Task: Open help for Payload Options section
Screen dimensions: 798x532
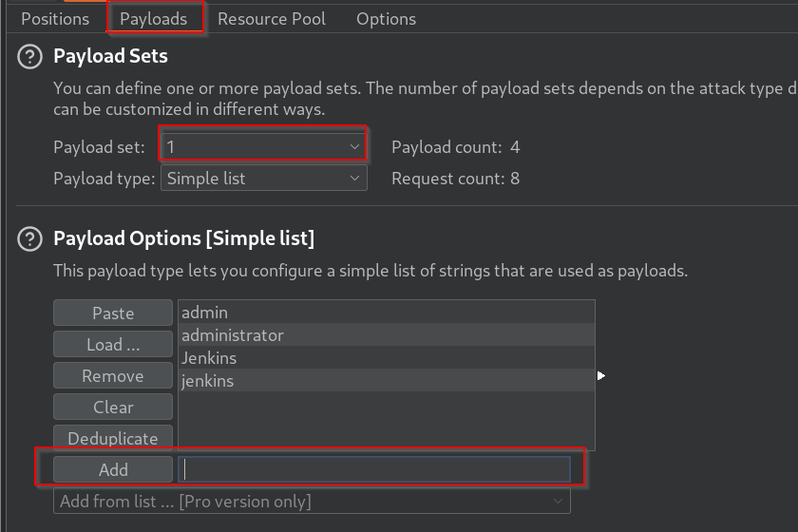Action: pyautogui.click(x=30, y=238)
